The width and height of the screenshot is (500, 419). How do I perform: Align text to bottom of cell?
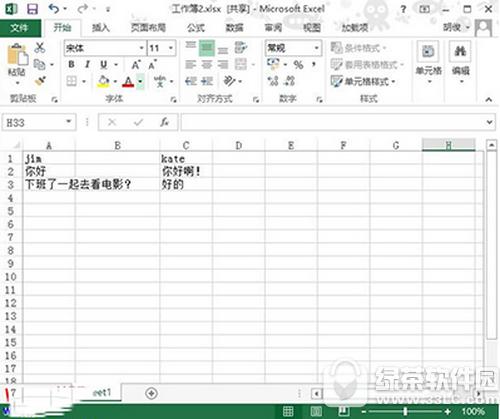(223, 50)
